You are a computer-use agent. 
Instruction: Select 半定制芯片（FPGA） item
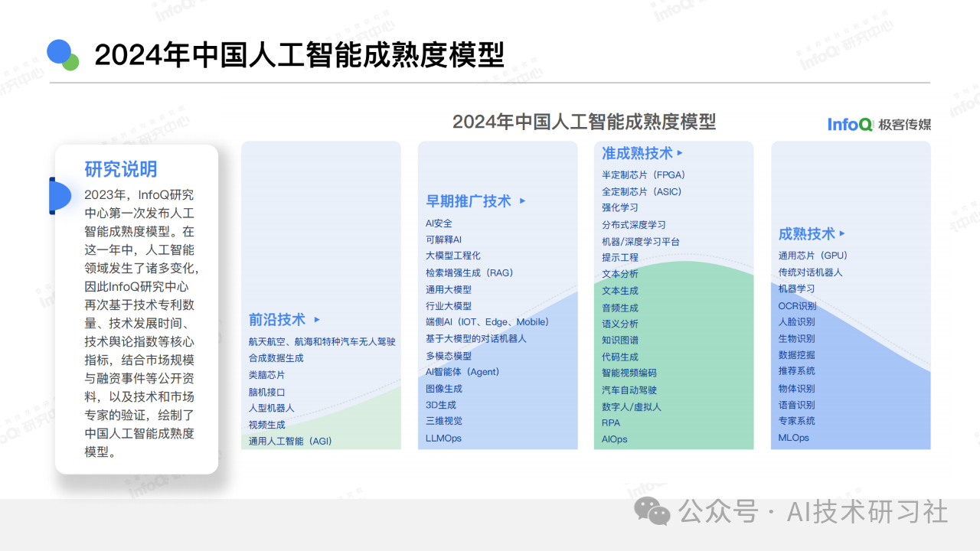coord(643,174)
